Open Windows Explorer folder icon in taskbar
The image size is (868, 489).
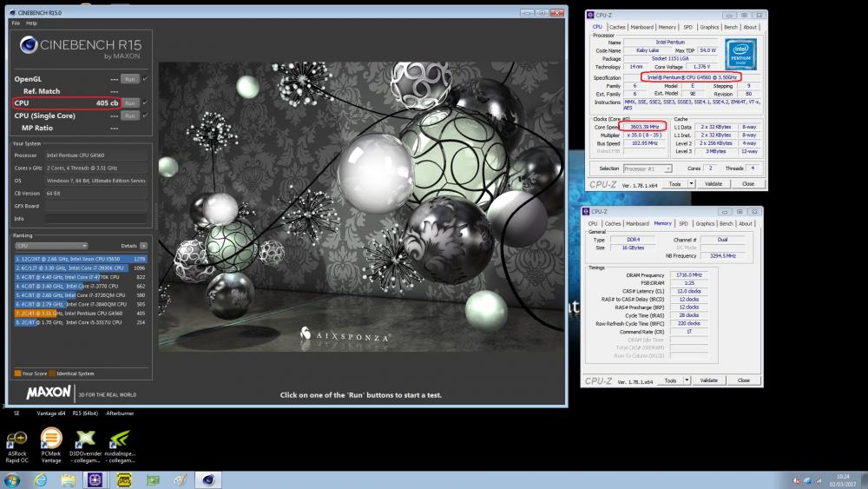68,480
